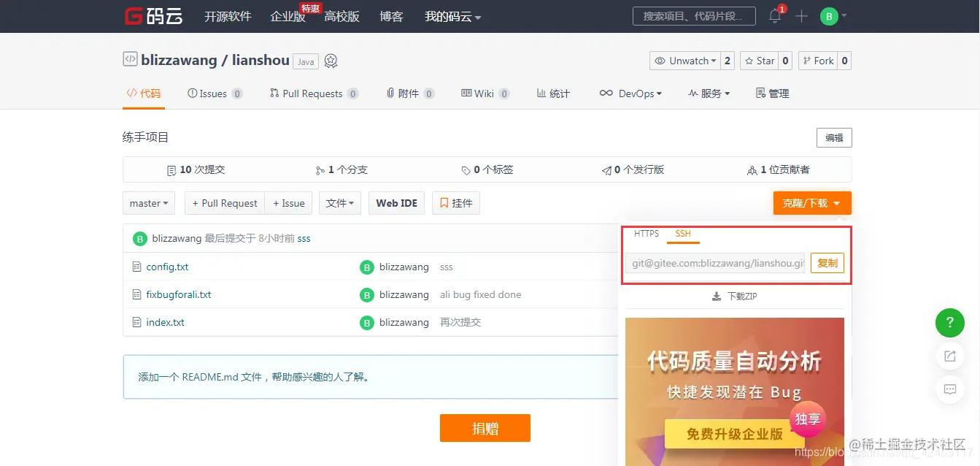Expand the 服务 services menu
The width and height of the screenshot is (980, 466).
click(x=709, y=93)
